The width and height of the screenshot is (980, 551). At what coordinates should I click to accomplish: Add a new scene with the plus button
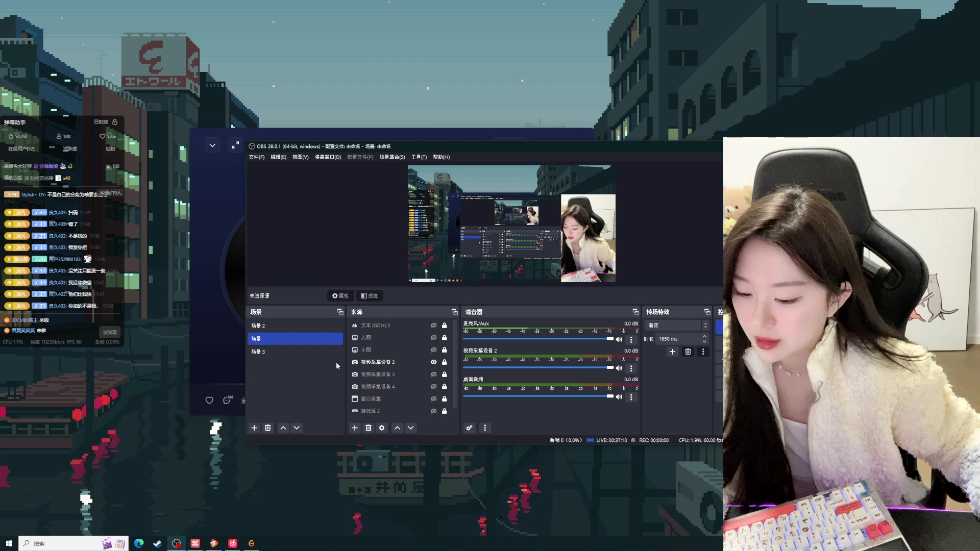pyautogui.click(x=254, y=428)
